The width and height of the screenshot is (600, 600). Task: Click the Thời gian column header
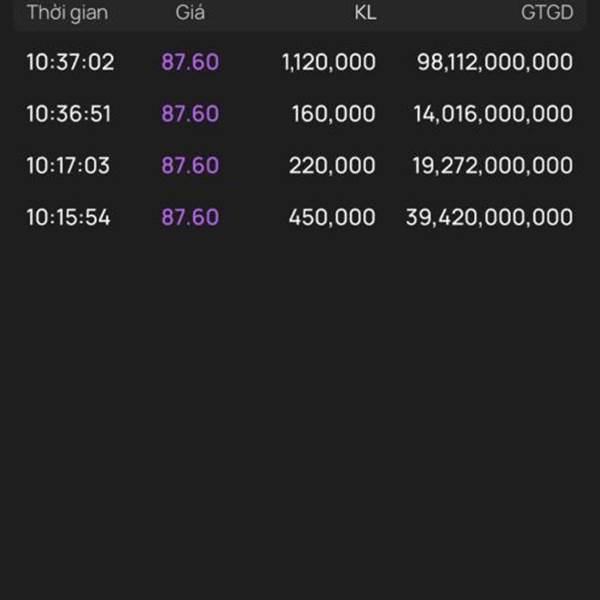pos(67,14)
